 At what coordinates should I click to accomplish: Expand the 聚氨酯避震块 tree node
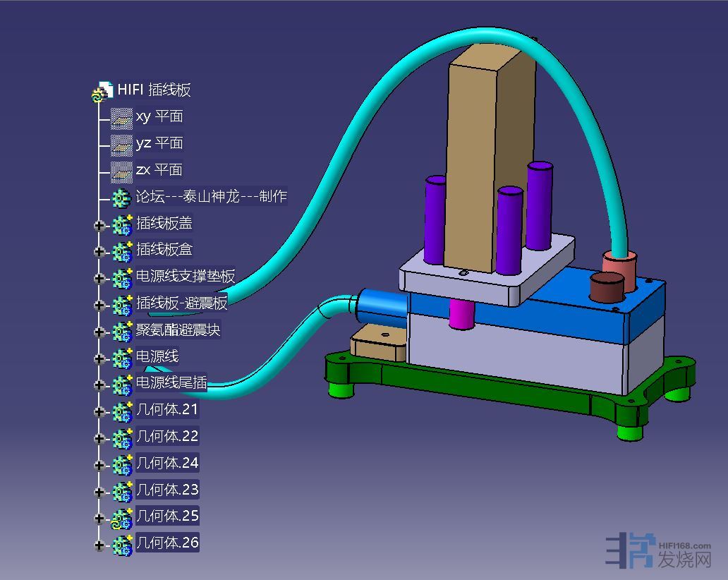click(99, 332)
